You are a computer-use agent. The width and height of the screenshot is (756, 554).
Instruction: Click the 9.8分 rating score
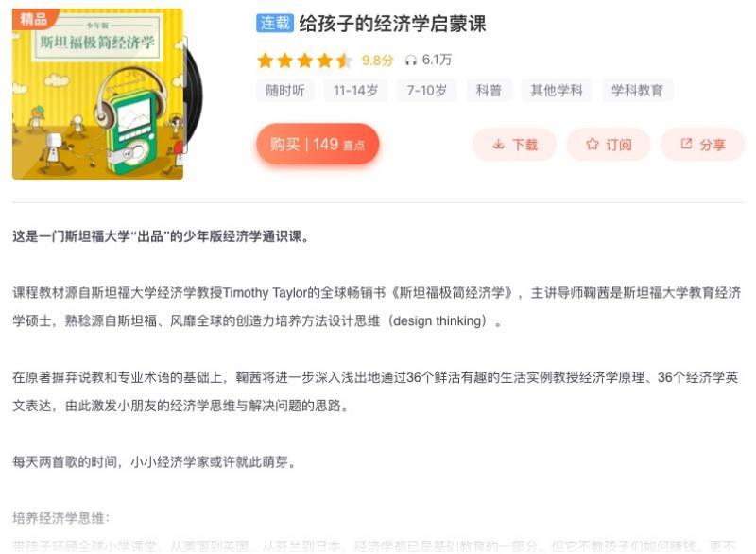coord(377,61)
